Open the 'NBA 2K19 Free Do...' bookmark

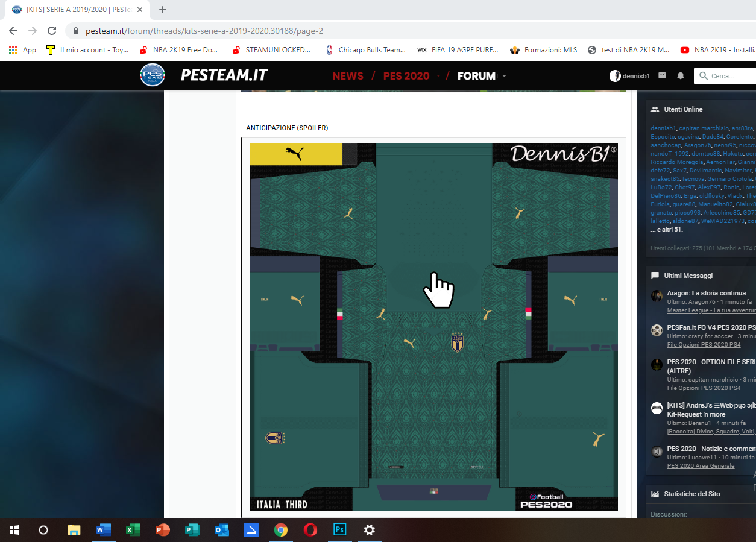[179, 50]
